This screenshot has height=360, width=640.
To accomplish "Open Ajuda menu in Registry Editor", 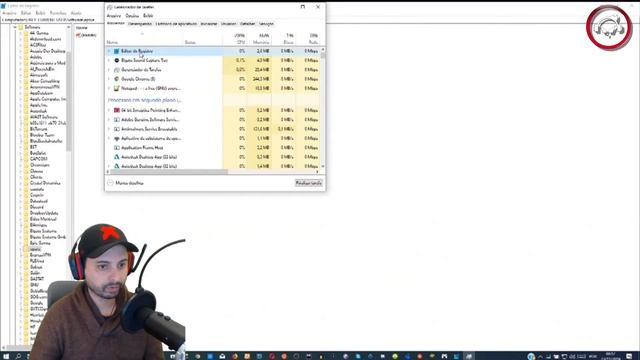I will pyautogui.click(x=76, y=13).
